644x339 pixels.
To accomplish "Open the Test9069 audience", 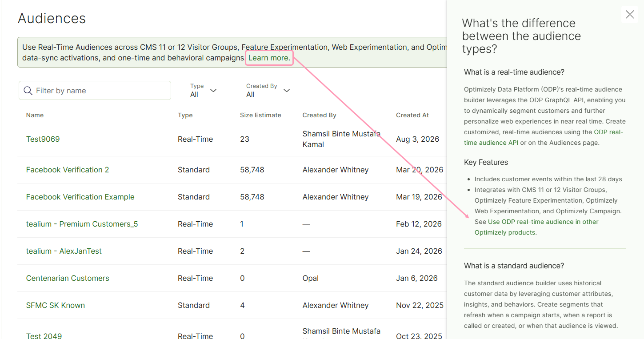I will 43,139.
